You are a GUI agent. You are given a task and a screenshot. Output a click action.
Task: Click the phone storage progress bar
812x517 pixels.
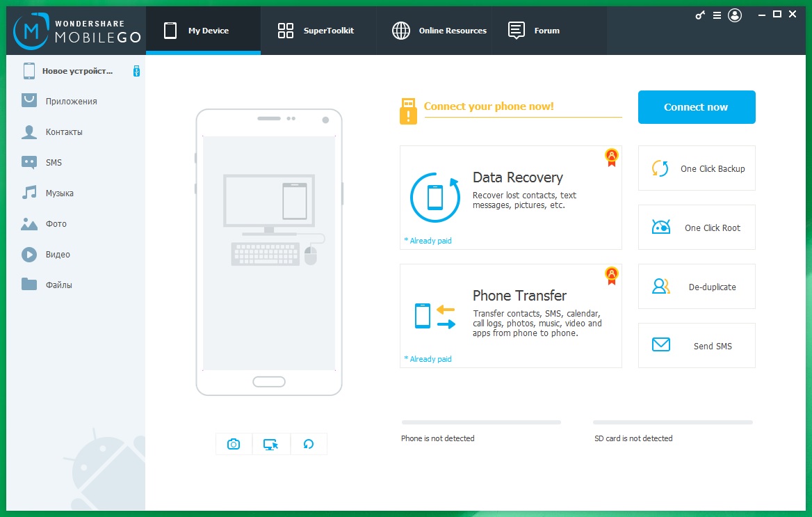click(x=481, y=422)
